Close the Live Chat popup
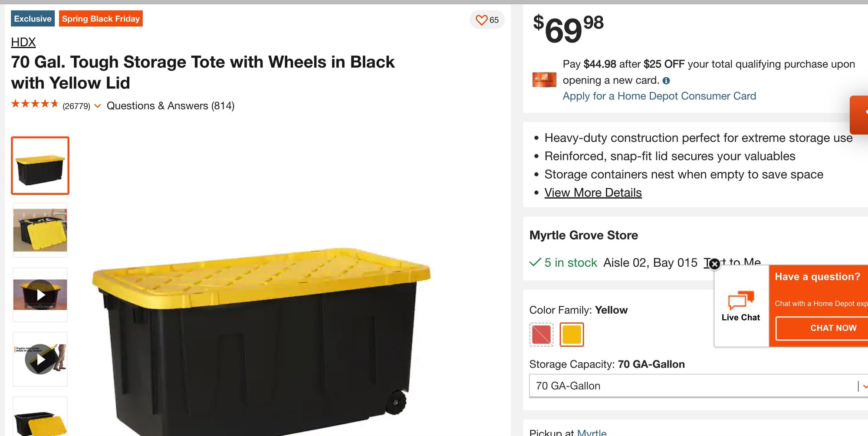This screenshot has width=868, height=436. tap(714, 263)
